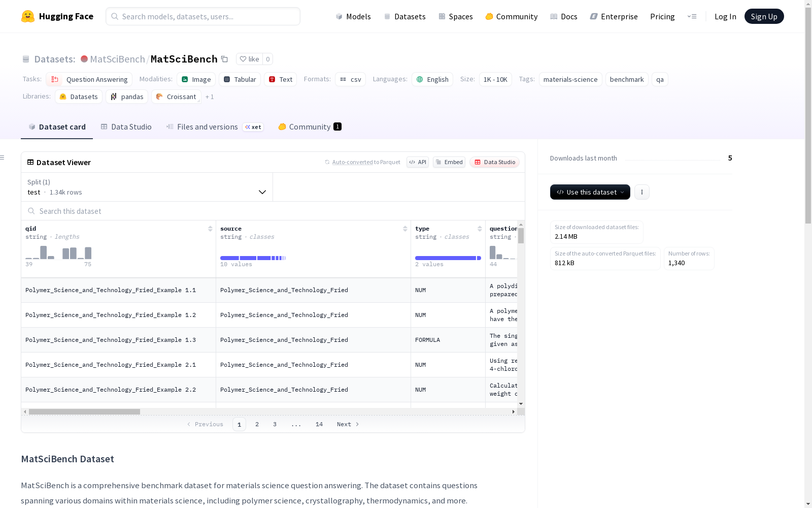Select the row with qid Example 2.2

coord(269,390)
